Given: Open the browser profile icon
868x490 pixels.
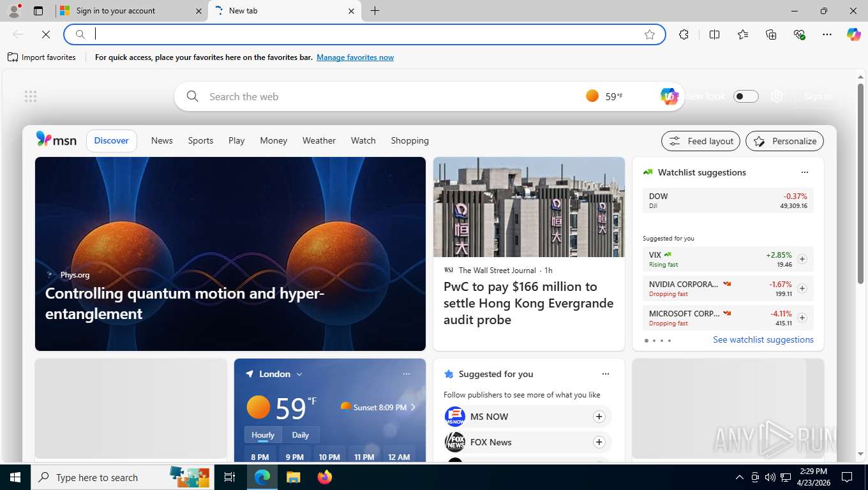Looking at the screenshot, I should pos(13,11).
